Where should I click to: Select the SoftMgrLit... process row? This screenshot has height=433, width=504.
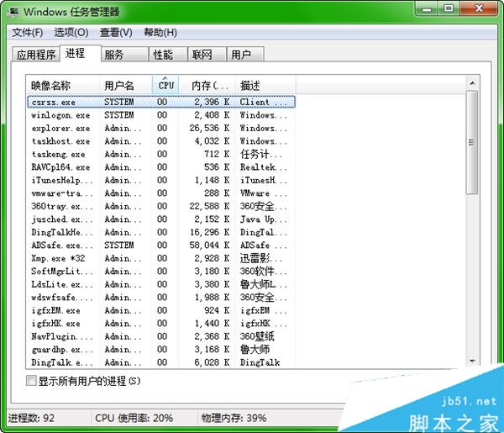[x=161, y=272]
